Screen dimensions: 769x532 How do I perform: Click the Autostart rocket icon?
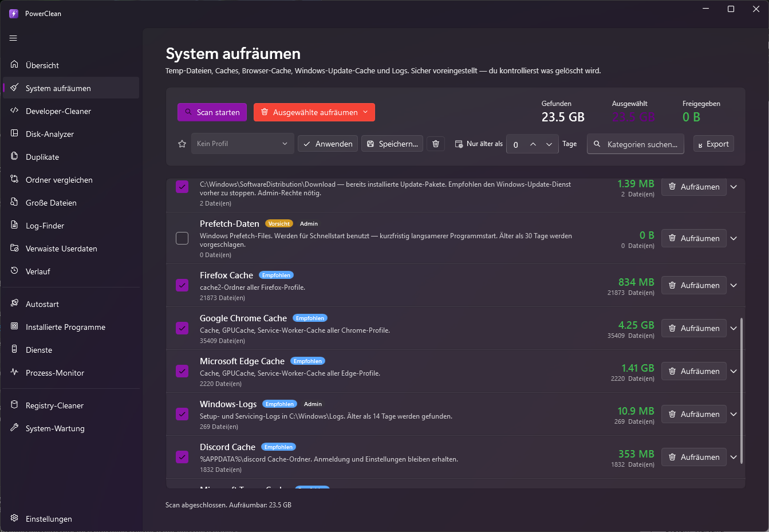click(14, 304)
